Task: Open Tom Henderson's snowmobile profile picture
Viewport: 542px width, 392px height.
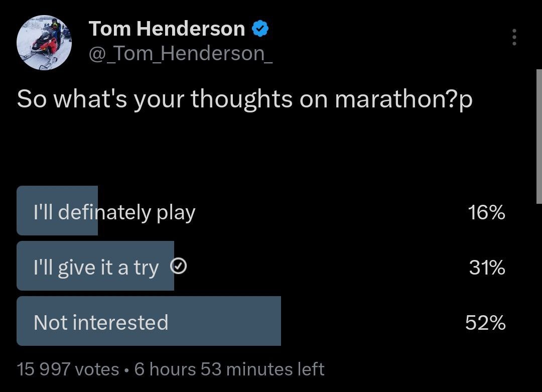Action: point(44,43)
